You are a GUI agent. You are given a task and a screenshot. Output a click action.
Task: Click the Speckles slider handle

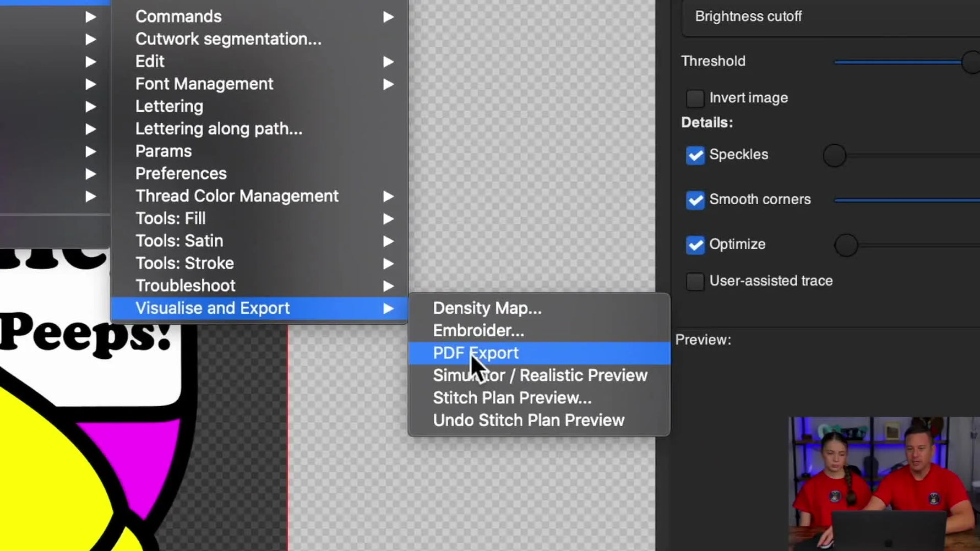tap(835, 156)
